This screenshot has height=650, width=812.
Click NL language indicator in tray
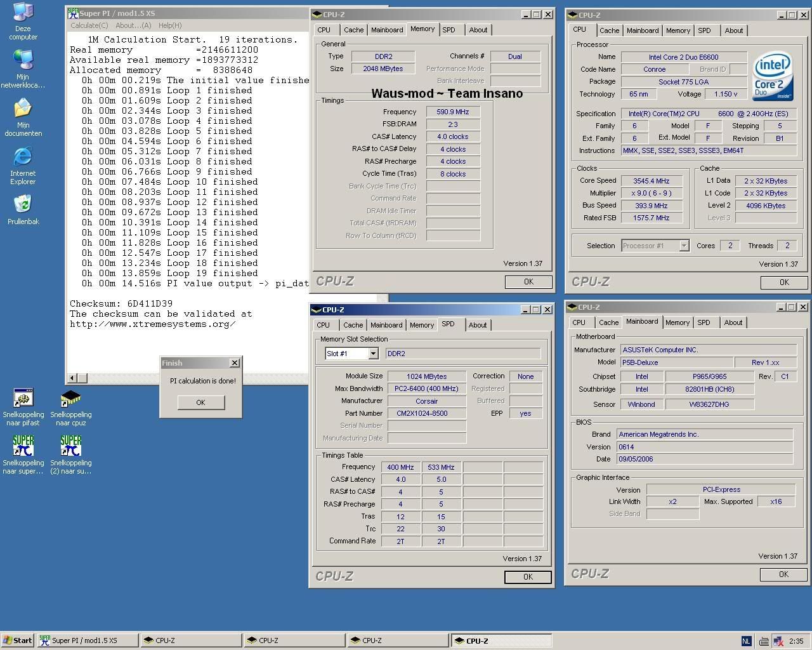(x=746, y=641)
